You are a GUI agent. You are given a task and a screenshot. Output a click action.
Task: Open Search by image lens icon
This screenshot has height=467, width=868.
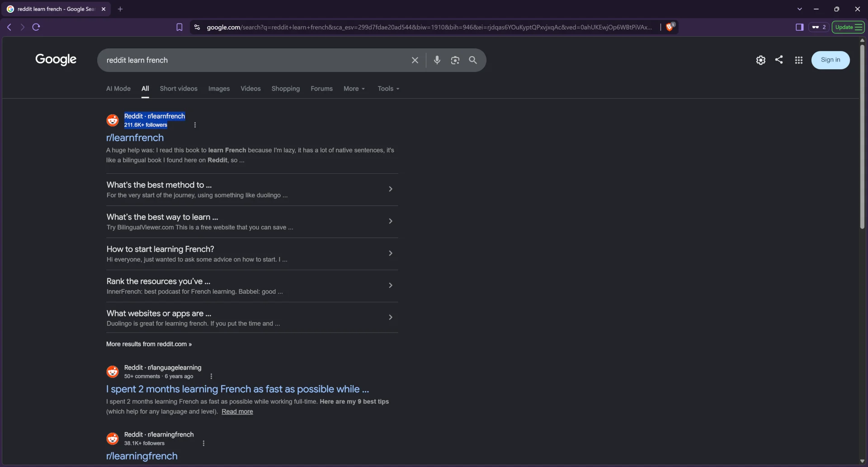[455, 60]
